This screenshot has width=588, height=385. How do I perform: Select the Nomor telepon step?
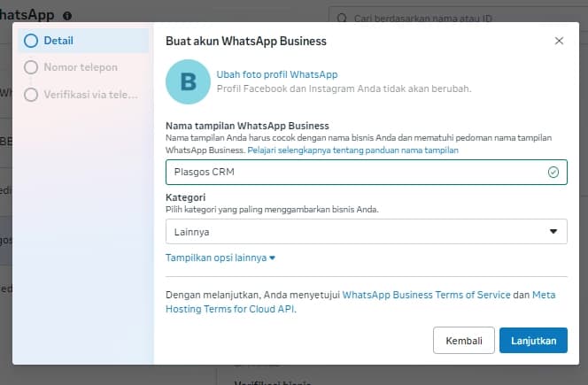(71, 67)
